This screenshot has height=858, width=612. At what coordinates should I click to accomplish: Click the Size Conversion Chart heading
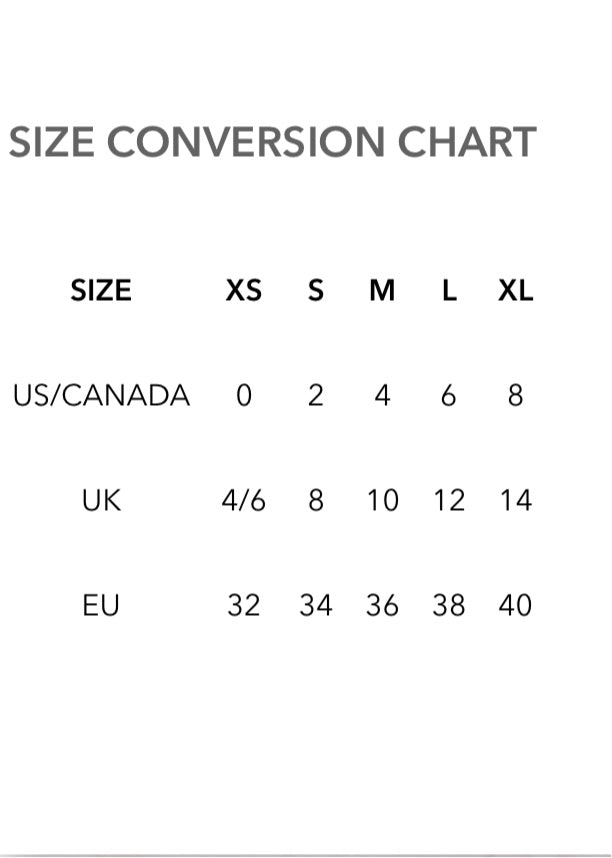point(272,142)
